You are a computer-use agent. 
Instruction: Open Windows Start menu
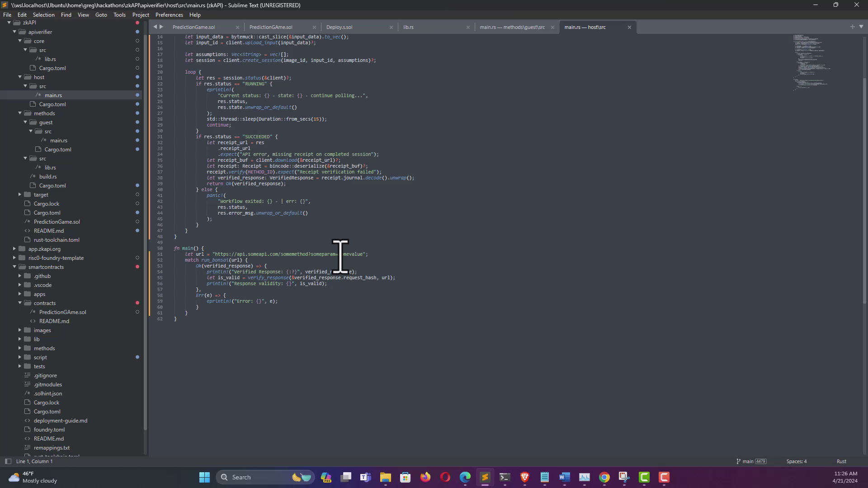point(204,477)
